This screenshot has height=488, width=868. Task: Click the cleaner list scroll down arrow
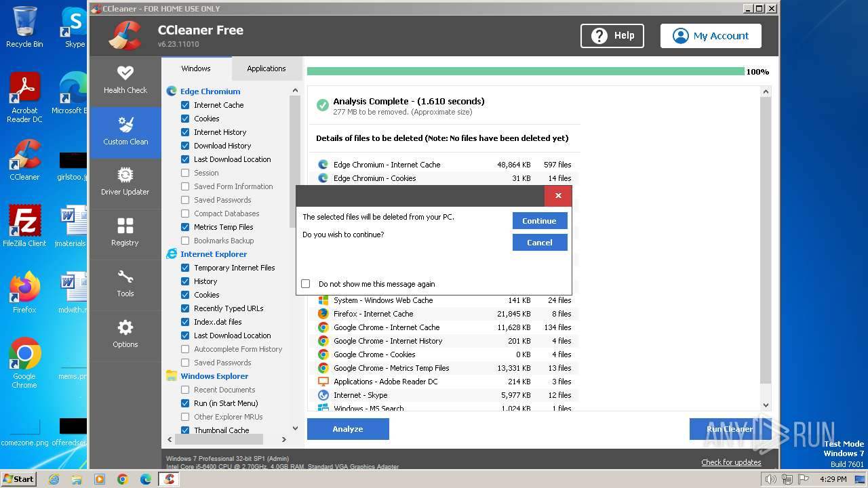coord(295,428)
